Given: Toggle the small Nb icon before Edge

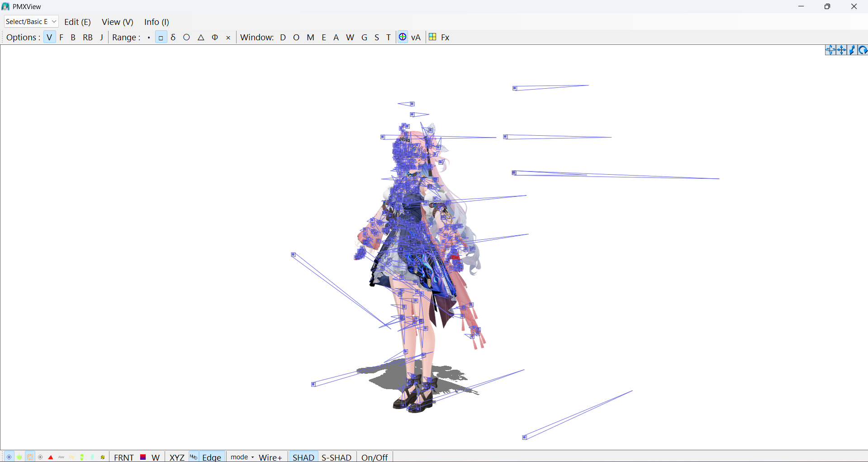Looking at the screenshot, I should (x=194, y=457).
